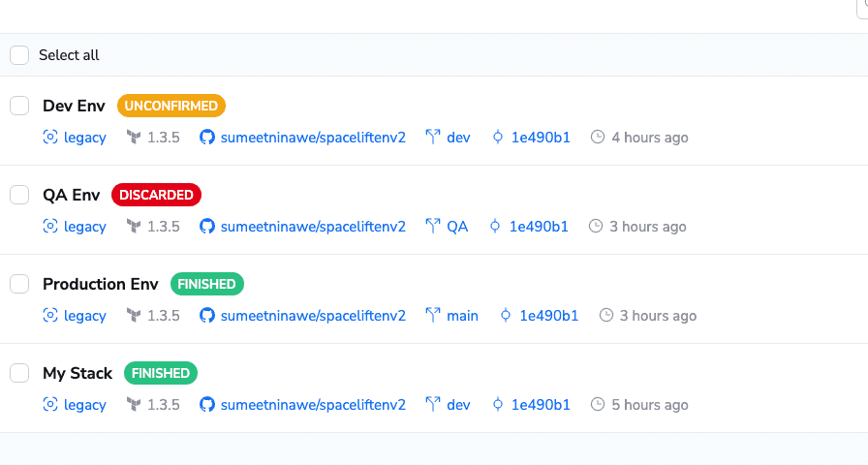868x465 pixels.
Task: Click commit icon in Production Env row
Action: 506,315
